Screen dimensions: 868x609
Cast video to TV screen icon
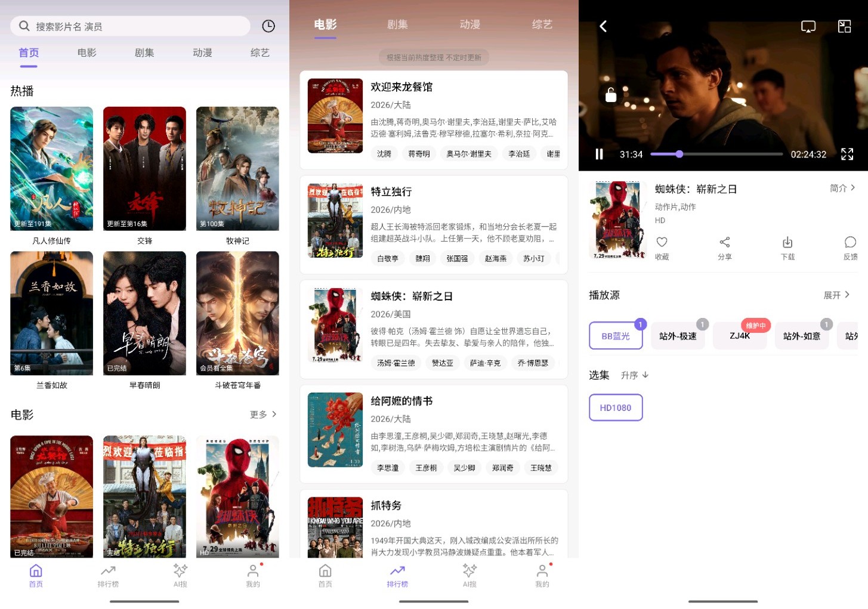tap(808, 26)
